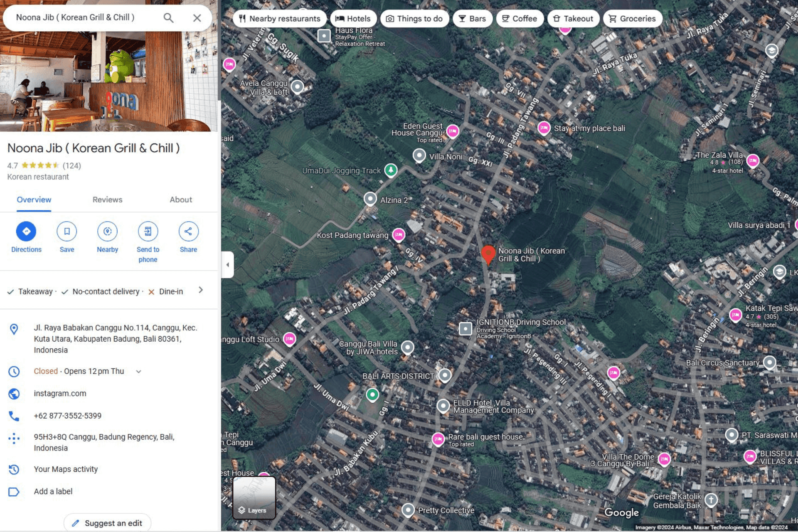Open instagram.com website link

click(x=60, y=394)
